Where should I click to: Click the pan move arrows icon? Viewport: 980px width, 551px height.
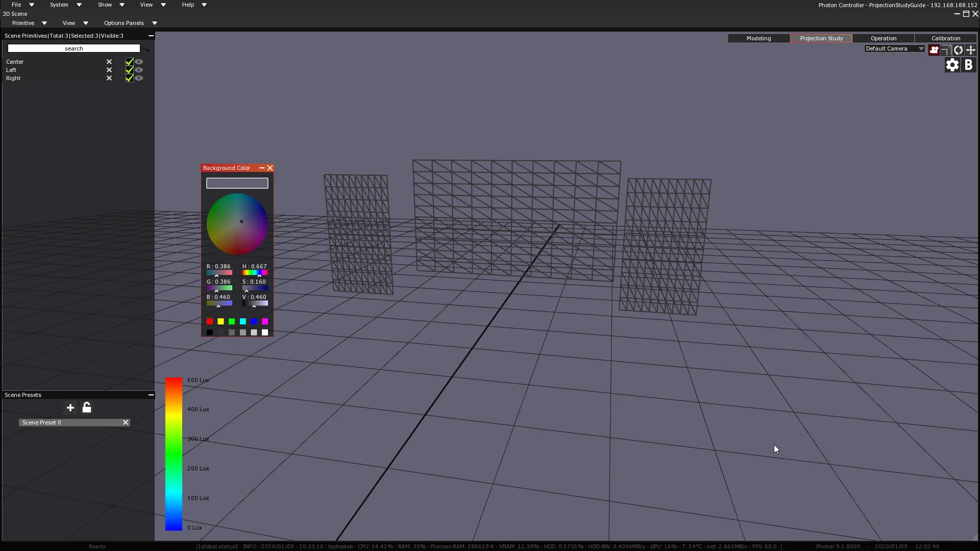click(x=971, y=49)
